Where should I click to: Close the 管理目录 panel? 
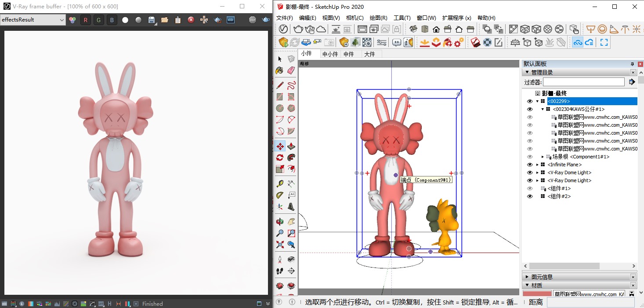(633, 72)
